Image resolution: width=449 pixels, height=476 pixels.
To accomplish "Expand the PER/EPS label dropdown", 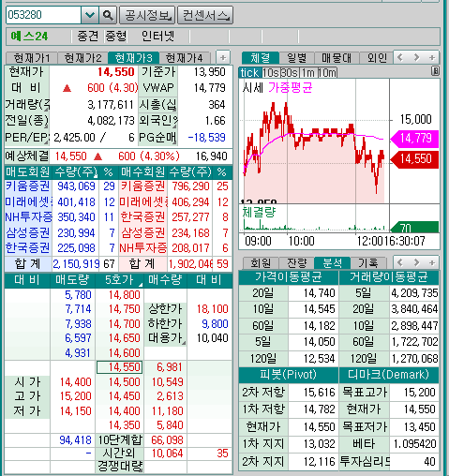I will tap(47, 142).
